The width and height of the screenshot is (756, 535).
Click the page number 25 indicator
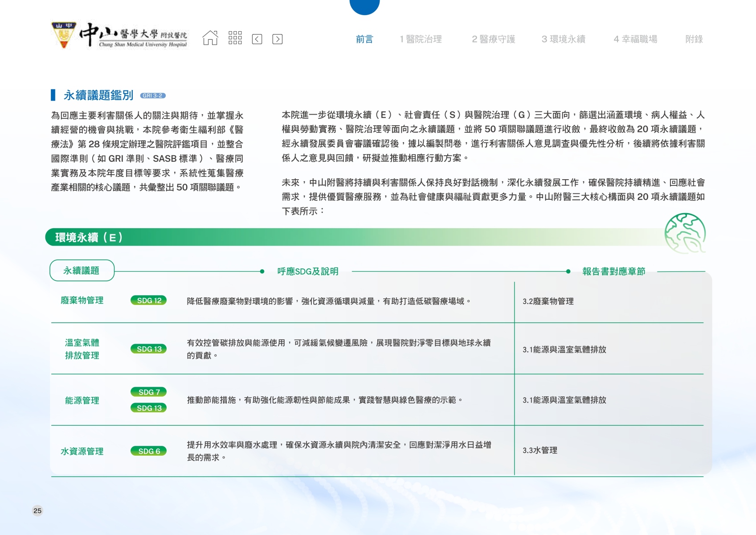pyautogui.click(x=37, y=511)
